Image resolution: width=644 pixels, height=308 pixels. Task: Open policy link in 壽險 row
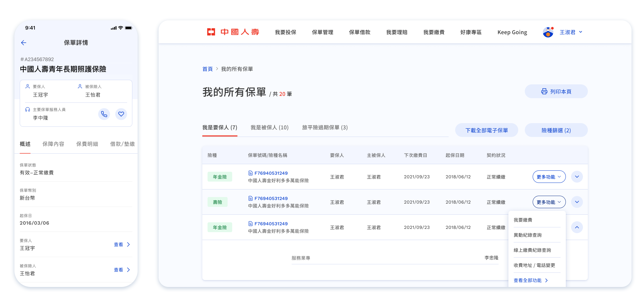click(x=271, y=198)
